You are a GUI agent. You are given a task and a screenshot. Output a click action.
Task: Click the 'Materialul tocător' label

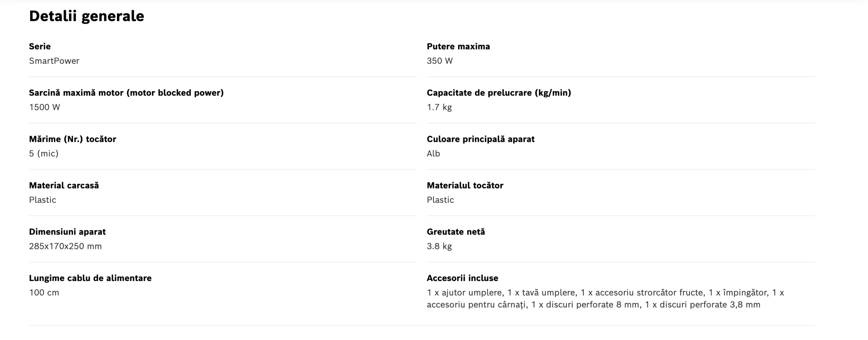465,186
